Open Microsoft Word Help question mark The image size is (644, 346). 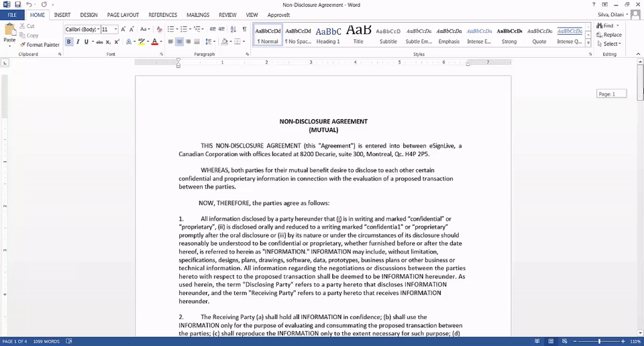tap(594, 5)
